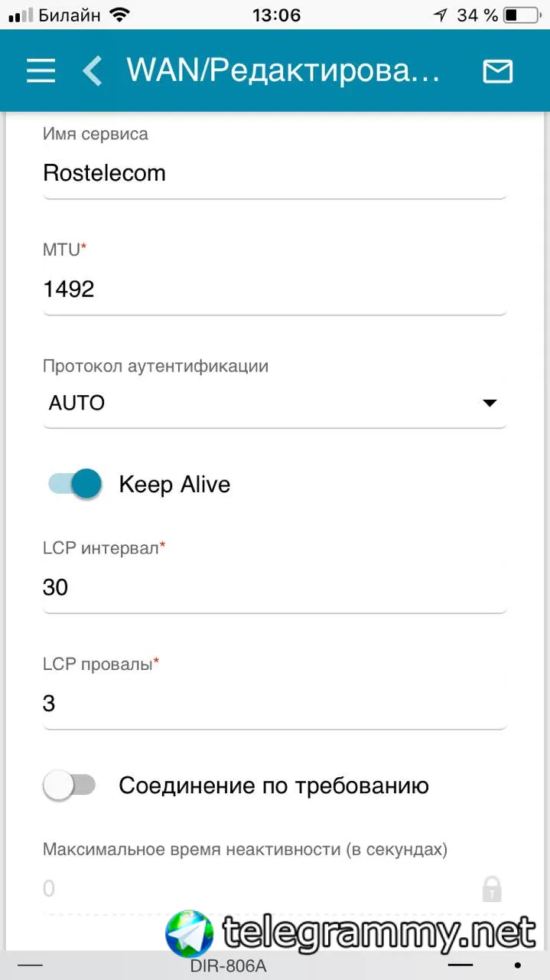The width and height of the screenshot is (550, 980).
Task: Focus the LCP интервал field
Action: [274, 587]
